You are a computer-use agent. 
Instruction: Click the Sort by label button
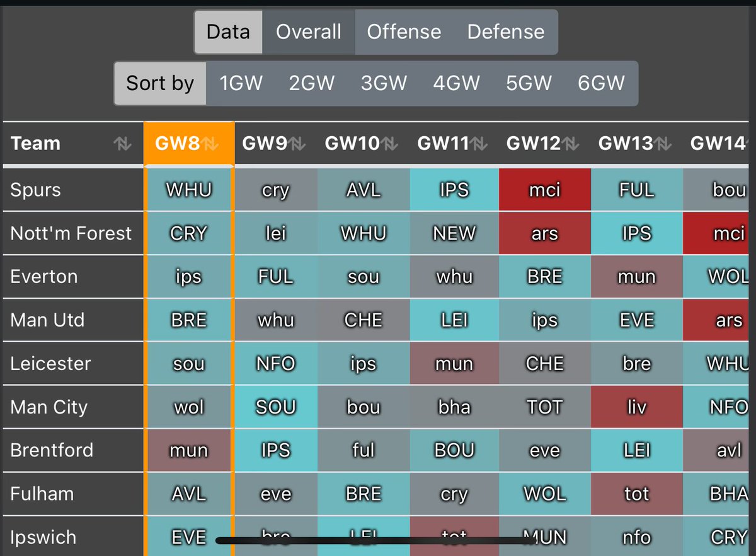click(160, 83)
